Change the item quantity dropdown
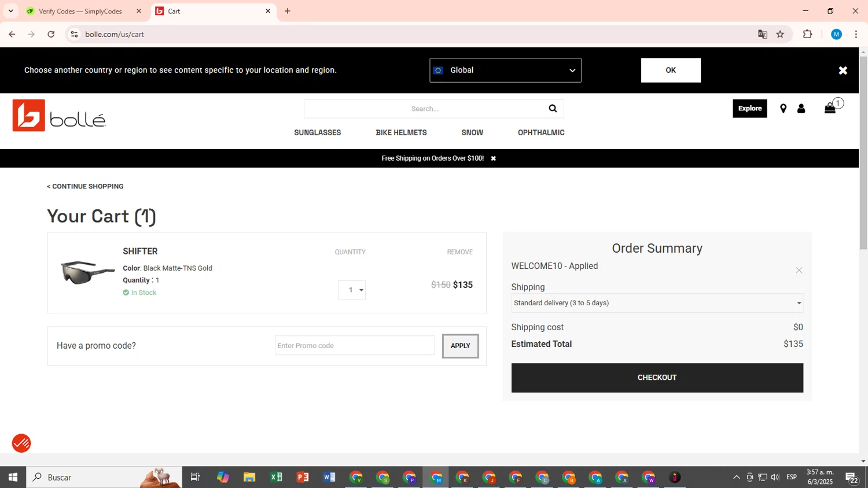Viewport: 868px width, 488px height. [x=352, y=290]
